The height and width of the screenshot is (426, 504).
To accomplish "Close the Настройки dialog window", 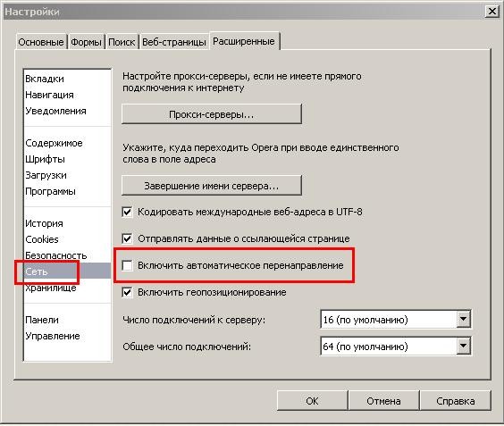I will (491, 12).
